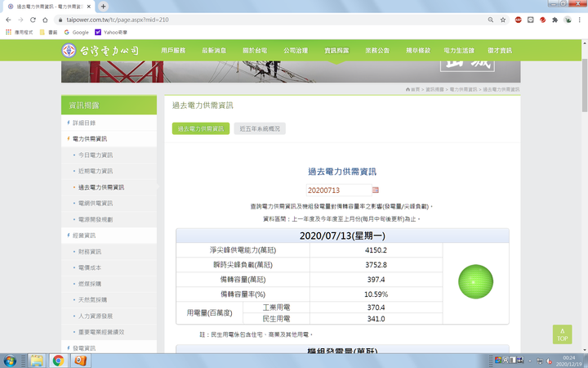Open 徵才資訊 in the top navigation
Viewport: 588px width, 368px height.
(x=500, y=51)
